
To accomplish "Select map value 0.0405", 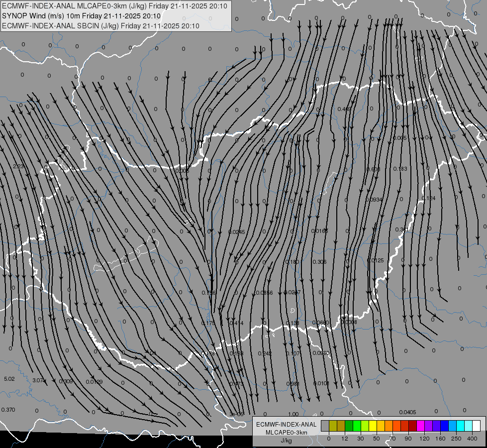I will (x=407, y=412).
